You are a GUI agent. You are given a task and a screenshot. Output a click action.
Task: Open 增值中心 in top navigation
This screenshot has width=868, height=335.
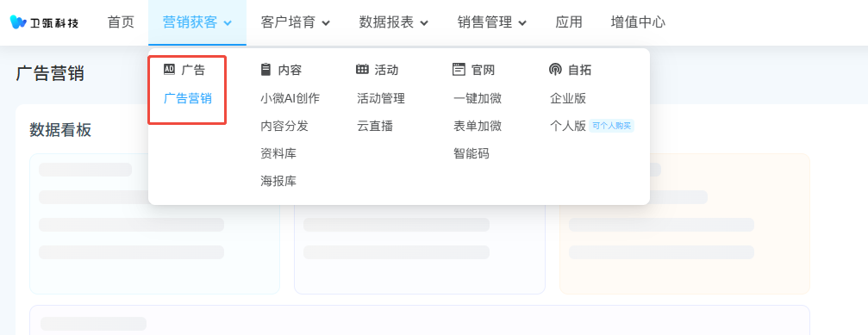coord(638,22)
